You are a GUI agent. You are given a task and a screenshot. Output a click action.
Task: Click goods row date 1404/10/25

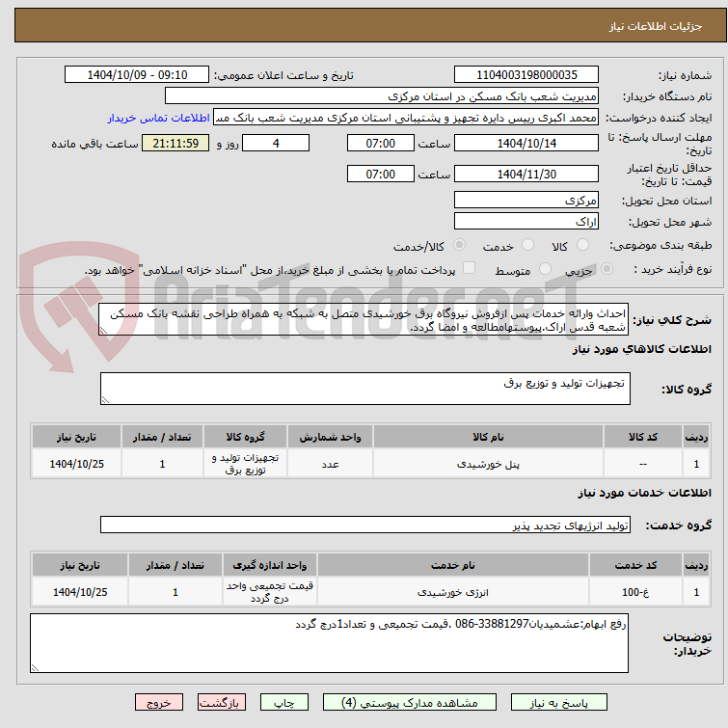tap(76, 464)
